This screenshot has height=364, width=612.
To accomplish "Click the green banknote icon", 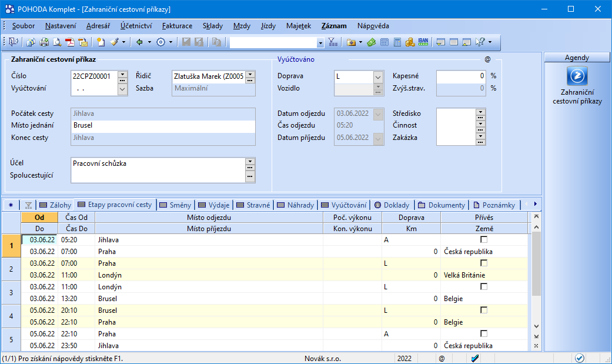I will pyautogui.click(x=371, y=42).
